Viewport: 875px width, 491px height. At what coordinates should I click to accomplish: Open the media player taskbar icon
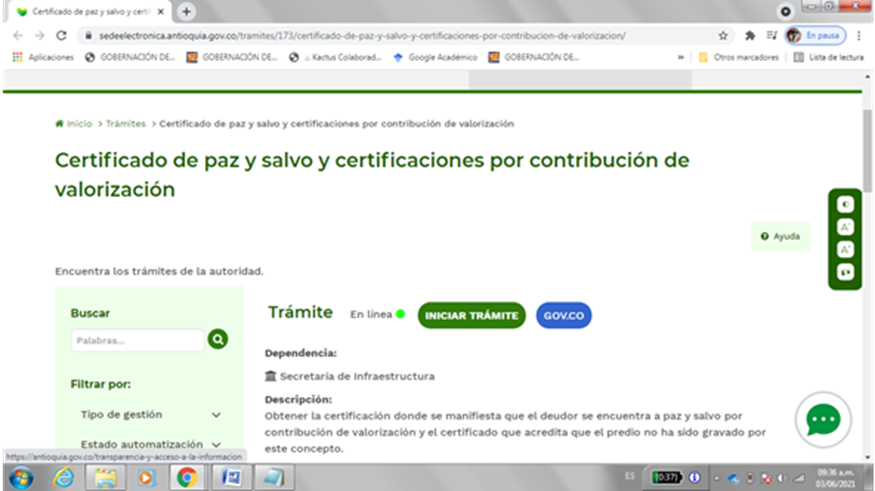pos(146,478)
